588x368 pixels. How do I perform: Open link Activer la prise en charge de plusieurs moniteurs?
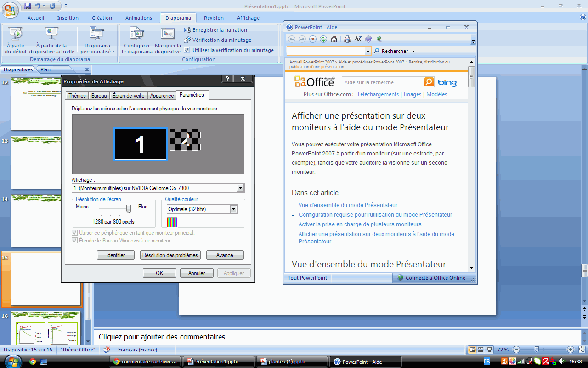click(x=360, y=224)
